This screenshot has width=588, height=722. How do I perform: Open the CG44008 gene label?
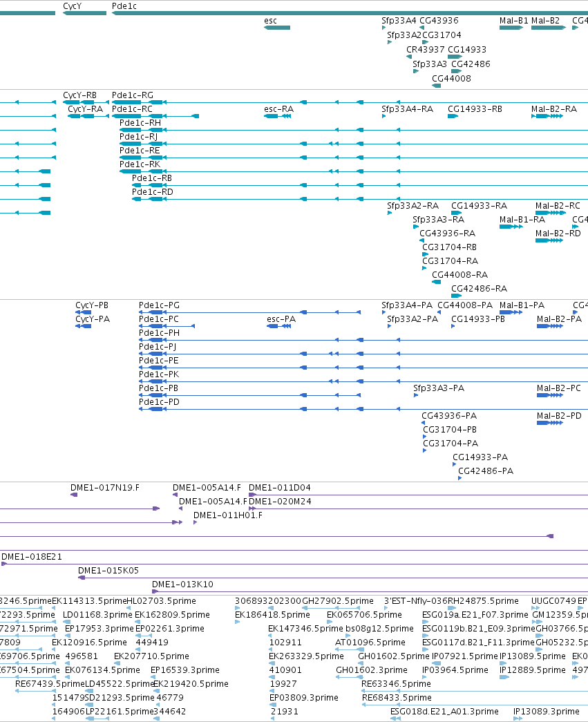[x=451, y=78]
